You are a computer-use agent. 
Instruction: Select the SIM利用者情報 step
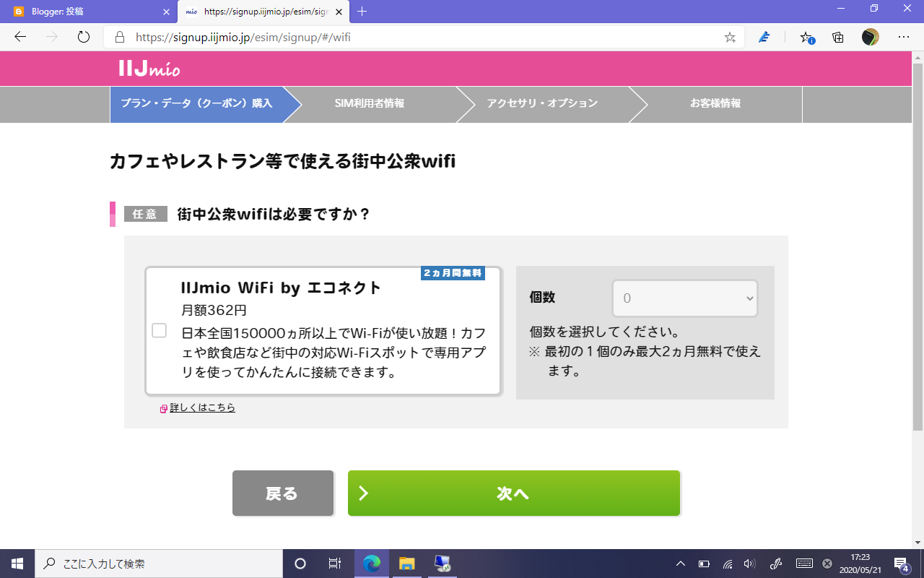tap(370, 104)
